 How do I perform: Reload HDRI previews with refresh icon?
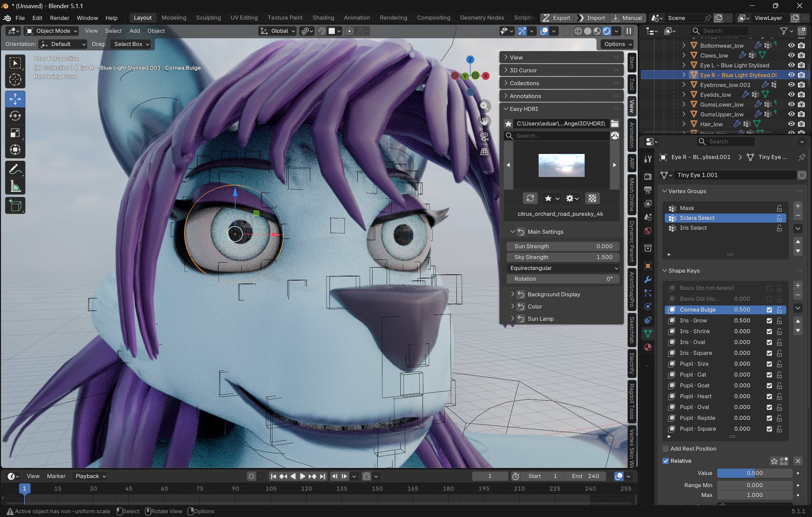pos(530,198)
